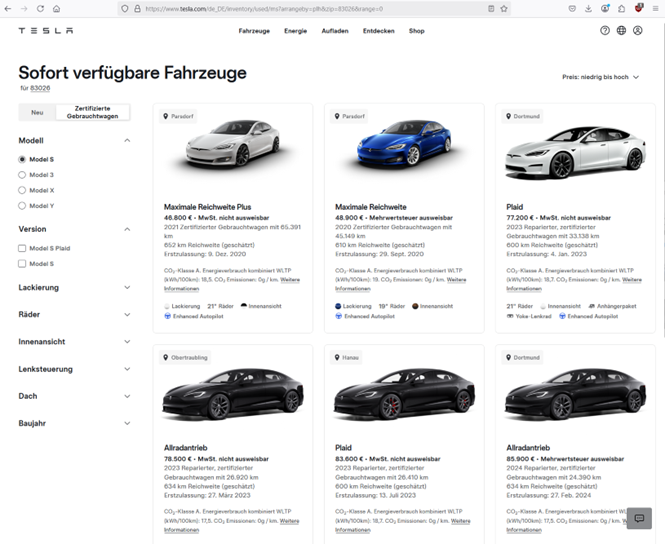Open the help question mark icon

605,31
